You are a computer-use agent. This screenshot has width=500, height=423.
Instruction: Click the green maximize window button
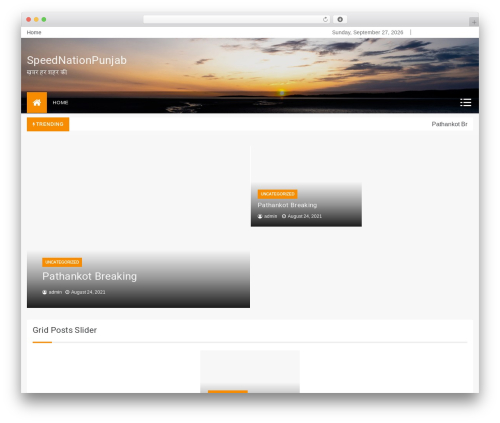coord(44,20)
